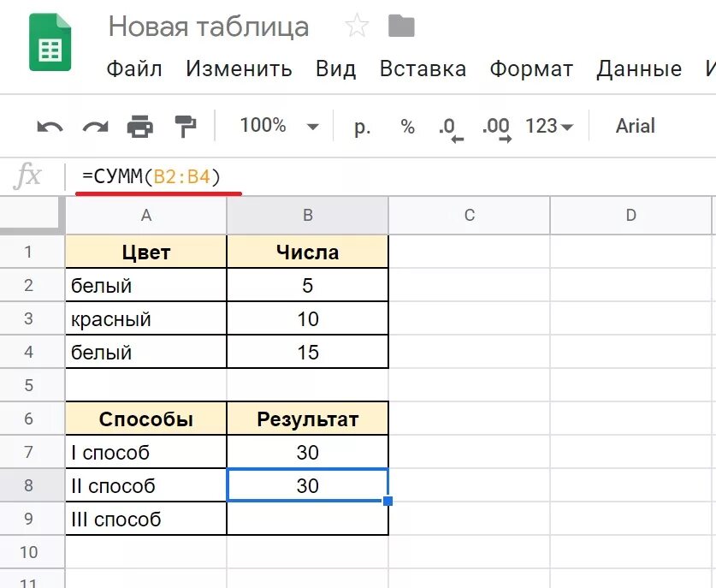Viewport: 716px width, 588px height.
Task: Open the Формат menu
Action: point(531,69)
